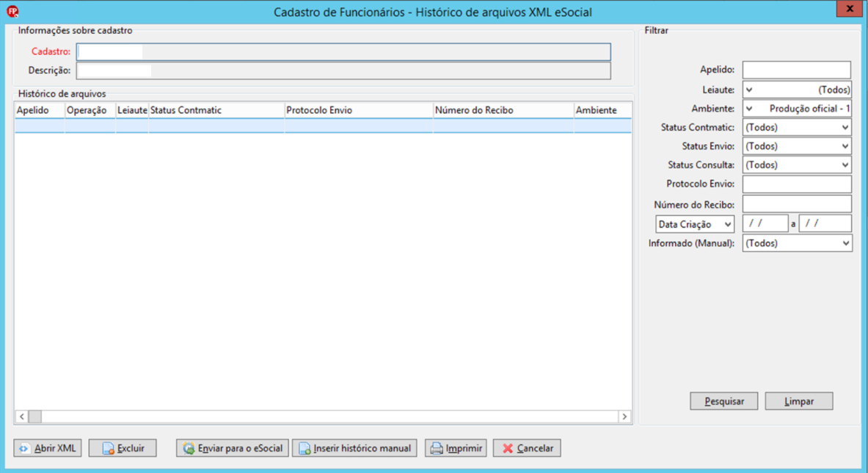Viewport: 868px width, 473px height.
Task: Click the Pesquisar button
Action: pyautogui.click(x=724, y=401)
